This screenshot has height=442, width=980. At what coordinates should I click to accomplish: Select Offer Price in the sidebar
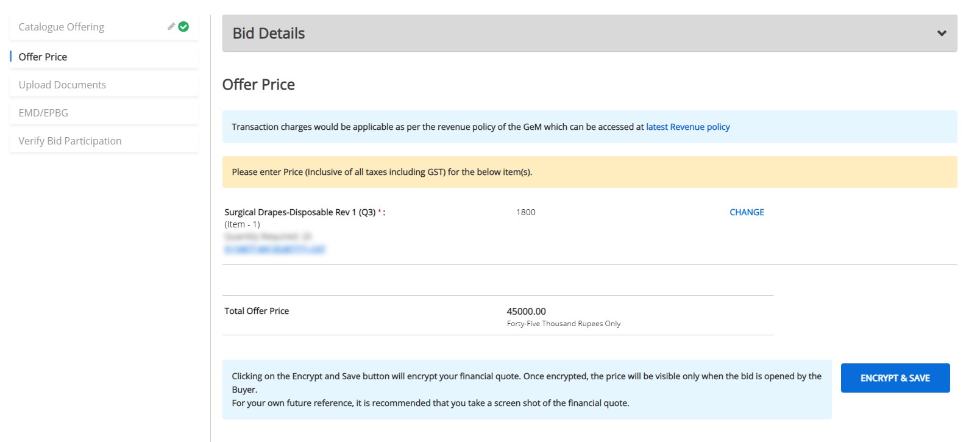pos(43,57)
